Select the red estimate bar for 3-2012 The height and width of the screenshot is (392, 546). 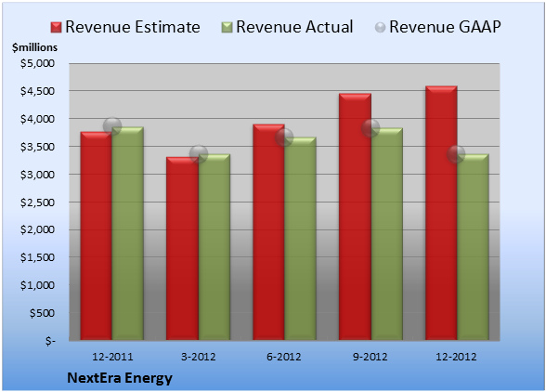pyautogui.click(x=182, y=248)
